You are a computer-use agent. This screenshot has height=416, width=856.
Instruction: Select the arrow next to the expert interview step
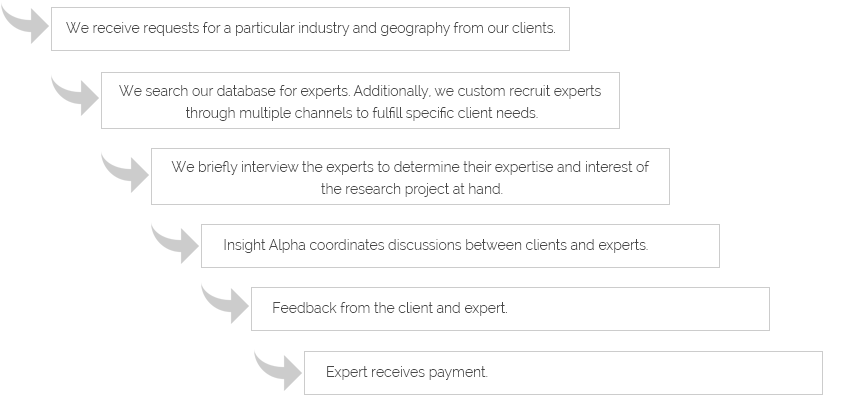click(125, 173)
